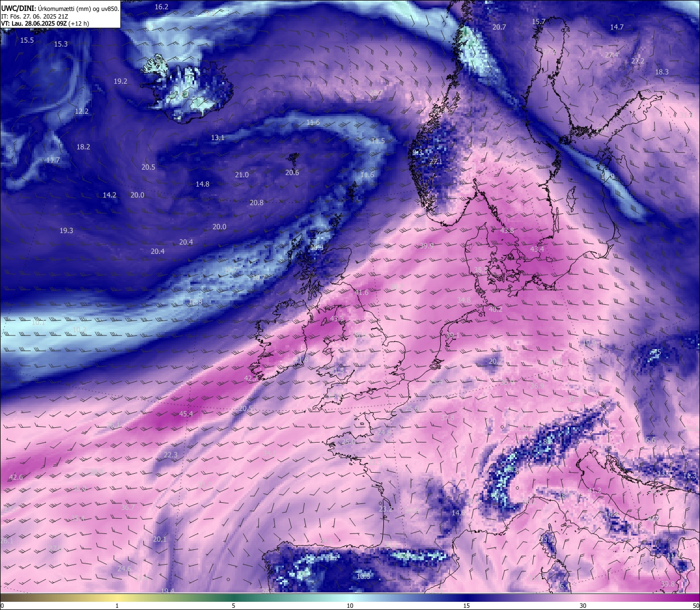Image resolution: width=700 pixels, height=610 pixels.
Task: Click the 18.3 map value
Action: (662, 72)
